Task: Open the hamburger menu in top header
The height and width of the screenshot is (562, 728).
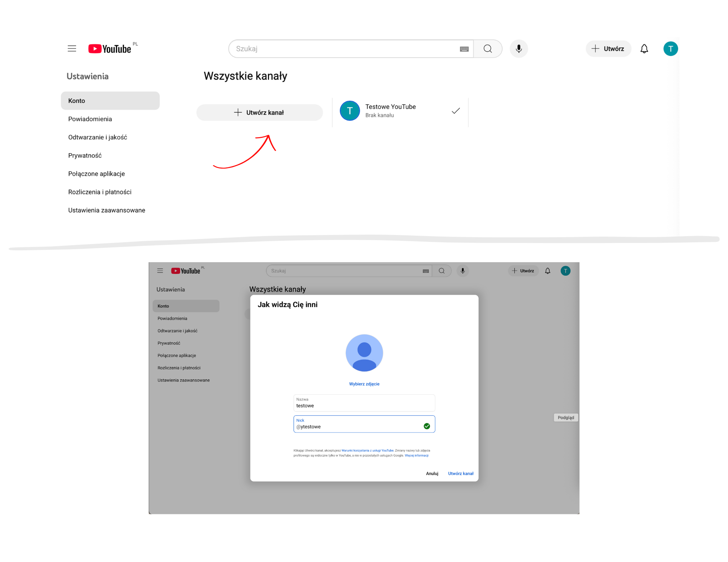Action: [x=72, y=49]
